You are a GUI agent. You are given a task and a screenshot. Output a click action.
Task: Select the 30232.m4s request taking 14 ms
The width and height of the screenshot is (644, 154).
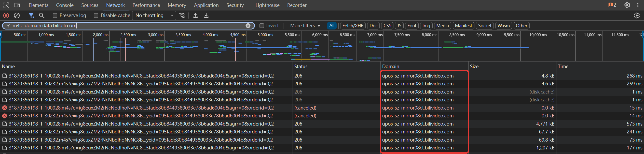pyautogui.click(x=322, y=116)
